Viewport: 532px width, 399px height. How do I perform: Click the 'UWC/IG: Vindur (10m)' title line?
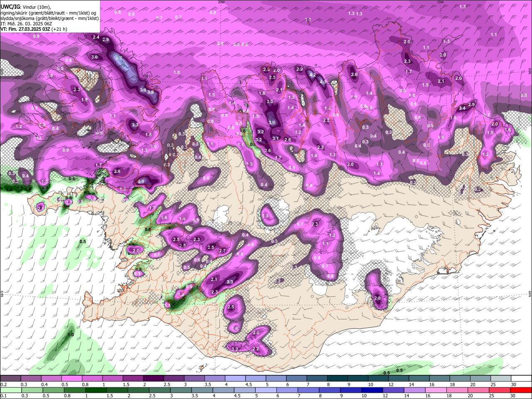(x=26, y=7)
